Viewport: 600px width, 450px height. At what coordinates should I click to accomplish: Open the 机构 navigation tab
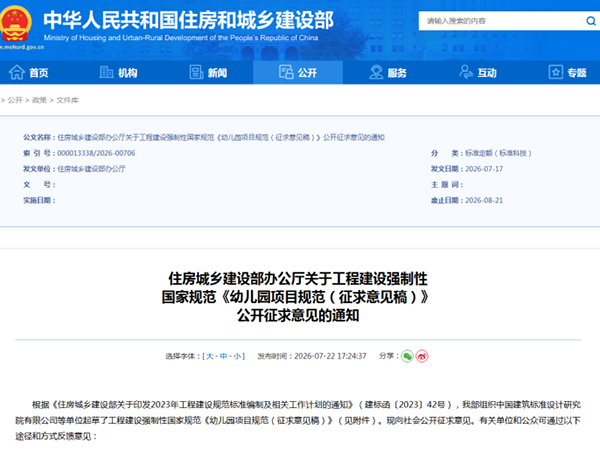click(119, 72)
